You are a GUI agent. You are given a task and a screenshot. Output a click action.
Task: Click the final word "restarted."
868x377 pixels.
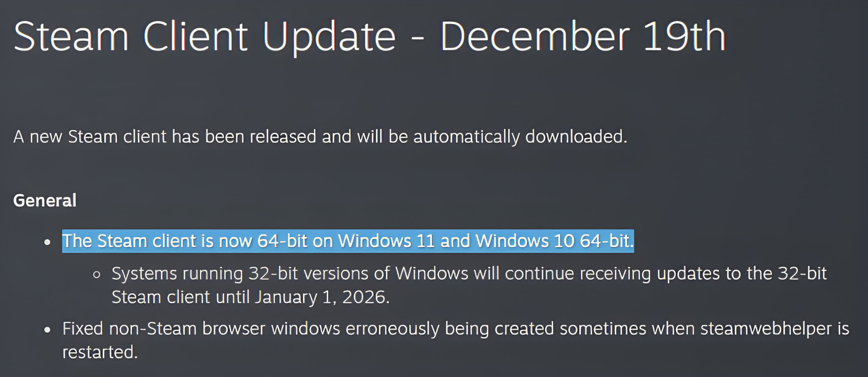coord(100,352)
